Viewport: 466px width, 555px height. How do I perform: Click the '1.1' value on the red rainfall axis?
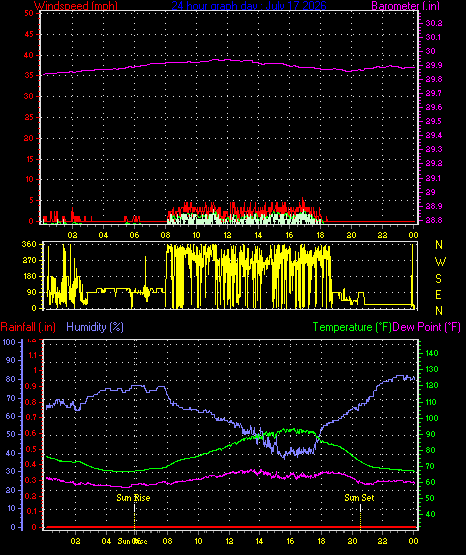pyautogui.click(x=33, y=355)
